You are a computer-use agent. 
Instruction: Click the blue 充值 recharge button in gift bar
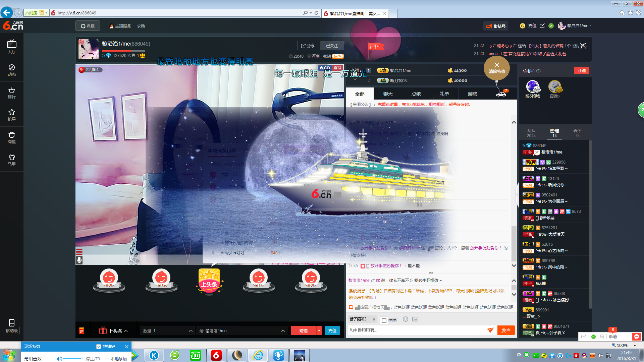332,331
